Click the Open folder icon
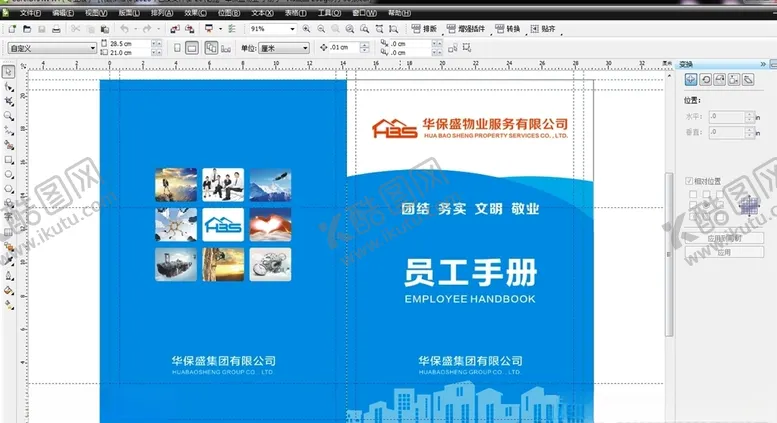 (27, 29)
